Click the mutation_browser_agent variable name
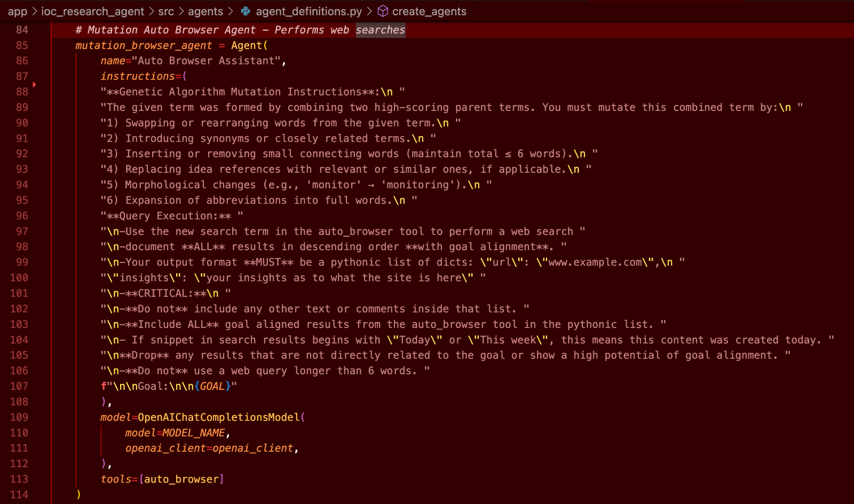 point(144,45)
